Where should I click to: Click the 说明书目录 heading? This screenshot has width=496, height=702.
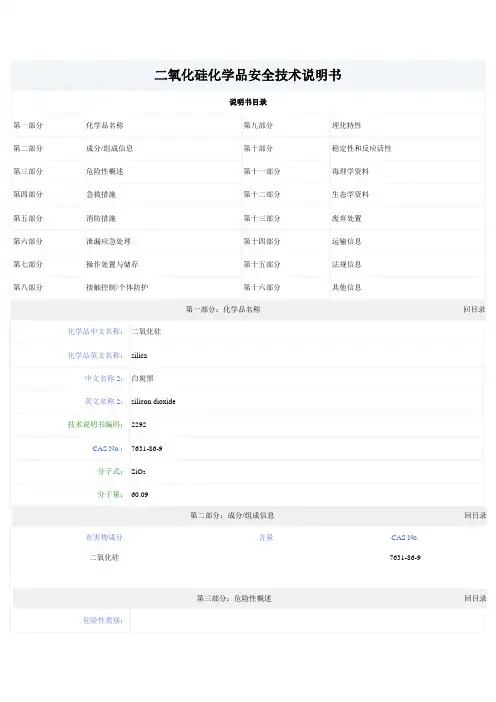(x=248, y=102)
